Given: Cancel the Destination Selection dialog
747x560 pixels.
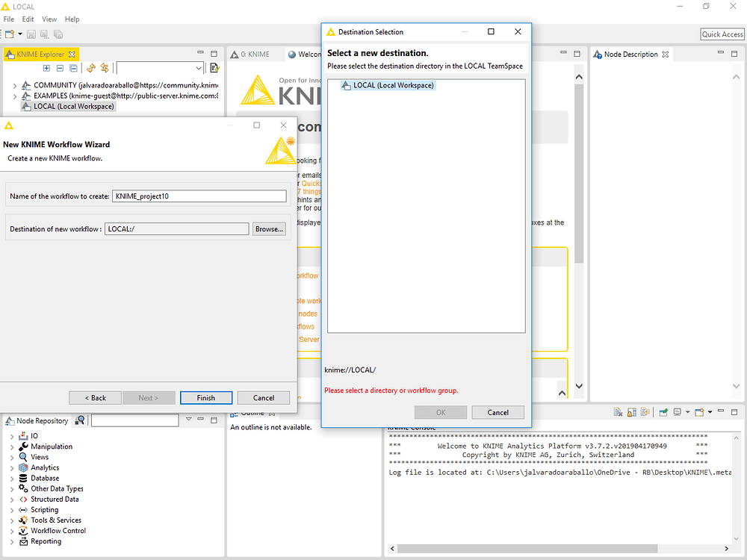Looking at the screenshot, I should tap(498, 411).
